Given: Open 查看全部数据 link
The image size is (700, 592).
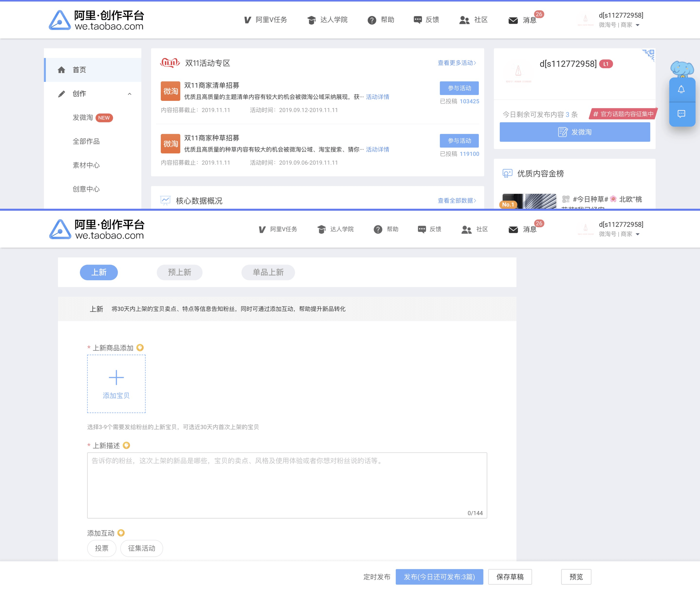Looking at the screenshot, I should pos(457,201).
